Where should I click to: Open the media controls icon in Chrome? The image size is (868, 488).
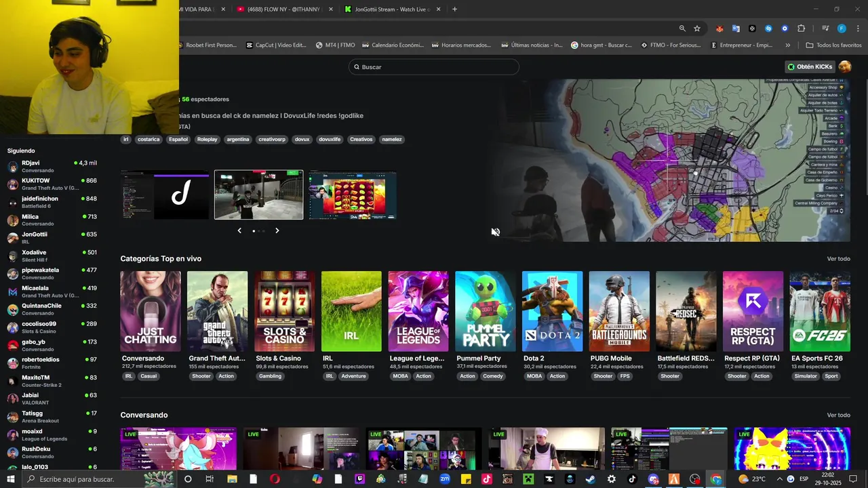pyautogui.click(x=825, y=28)
